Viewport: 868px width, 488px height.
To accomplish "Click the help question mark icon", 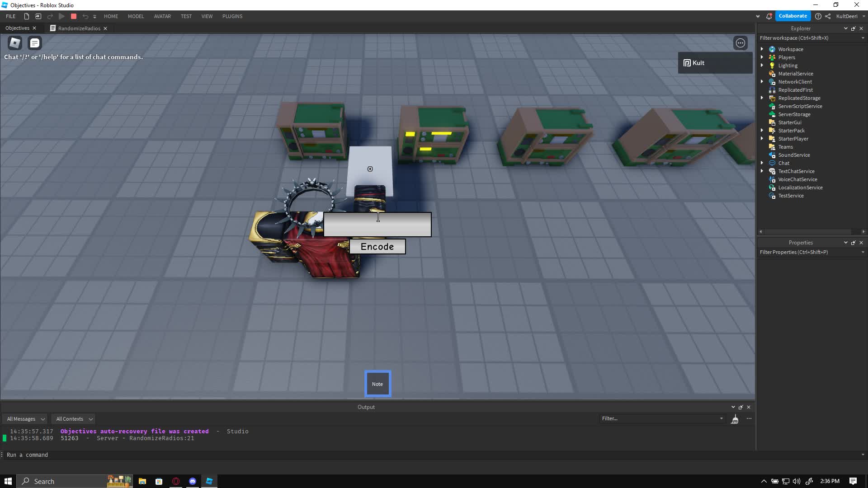I will click(x=818, y=16).
